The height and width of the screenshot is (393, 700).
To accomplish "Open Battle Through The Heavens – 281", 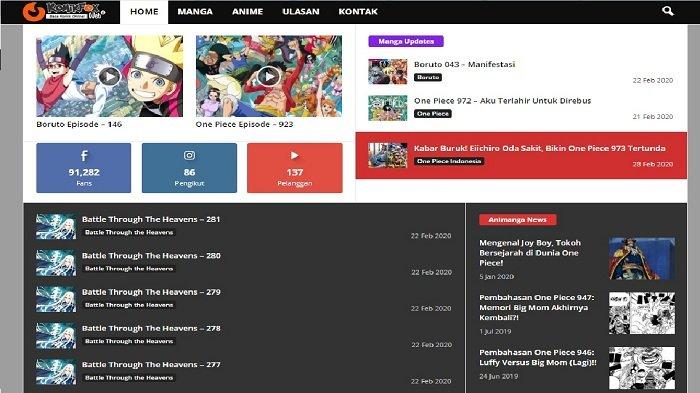I will point(151,219).
